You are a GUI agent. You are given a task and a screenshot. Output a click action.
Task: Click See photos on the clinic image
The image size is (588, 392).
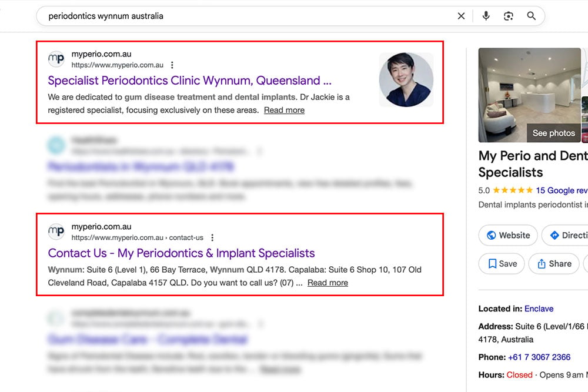pyautogui.click(x=553, y=133)
